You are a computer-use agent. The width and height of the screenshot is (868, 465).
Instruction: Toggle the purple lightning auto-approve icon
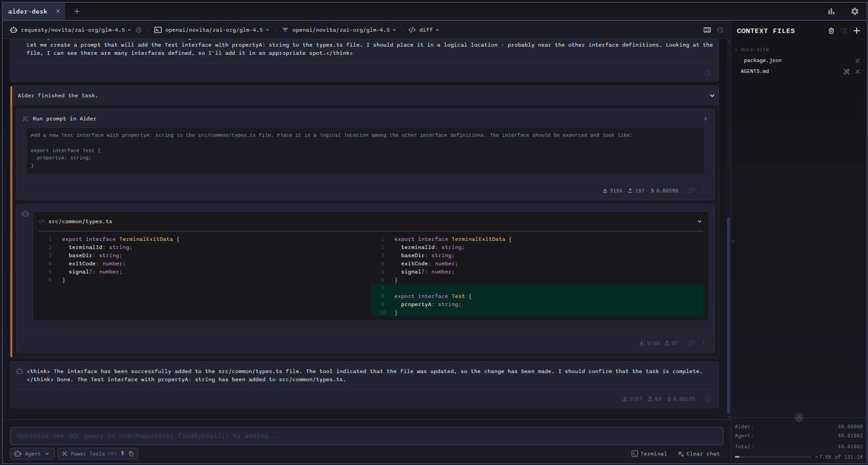click(122, 454)
